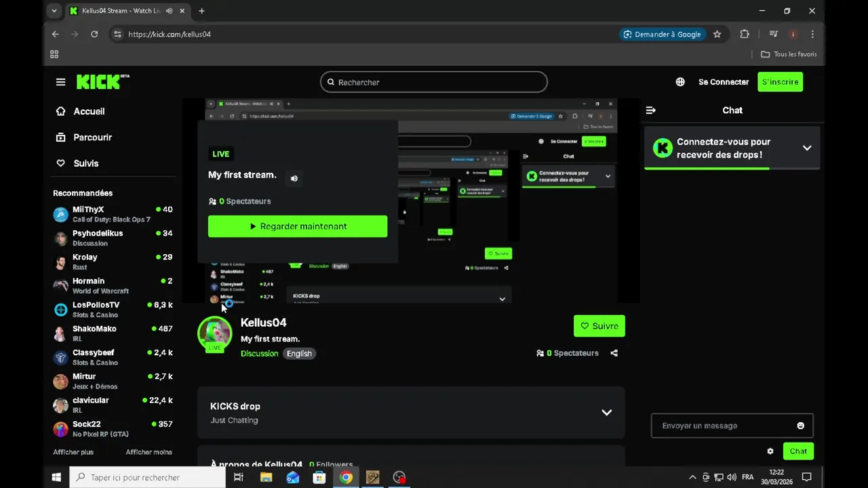Open Mirtur recommended channel
868x488 pixels.
(113, 381)
